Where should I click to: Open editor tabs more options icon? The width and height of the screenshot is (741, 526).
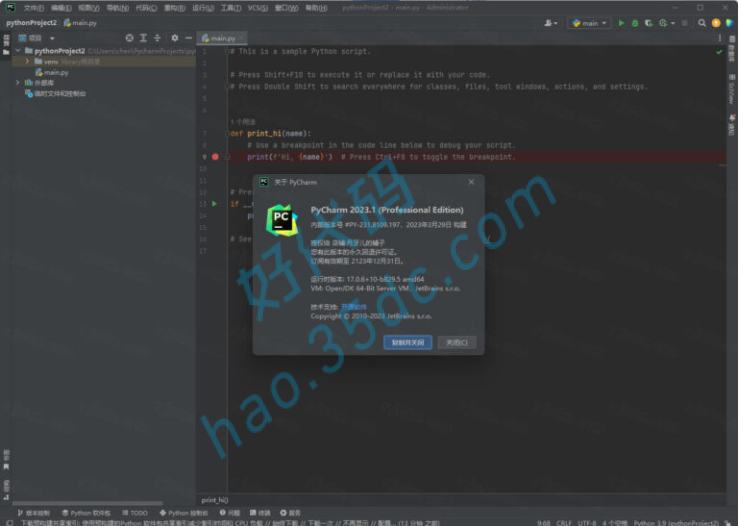click(720, 38)
